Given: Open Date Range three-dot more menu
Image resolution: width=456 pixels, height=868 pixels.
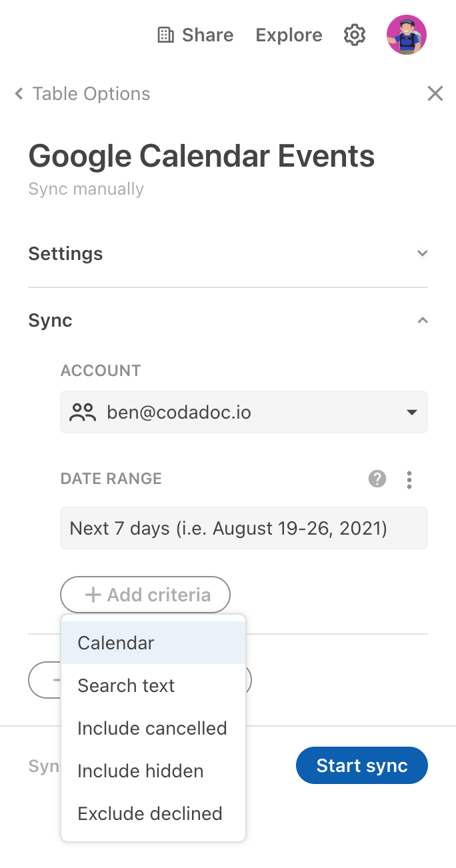Looking at the screenshot, I should pyautogui.click(x=409, y=479).
